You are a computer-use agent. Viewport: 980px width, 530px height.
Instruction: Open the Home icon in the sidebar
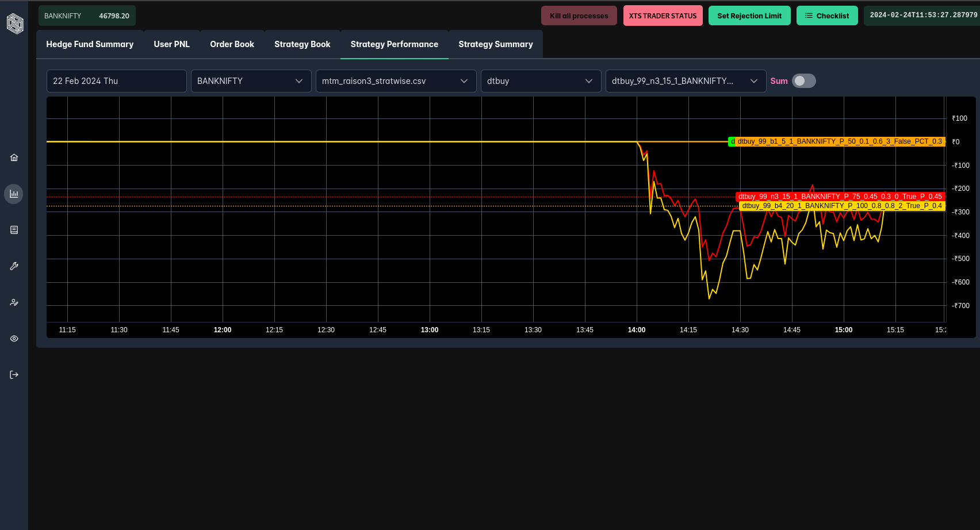14,158
